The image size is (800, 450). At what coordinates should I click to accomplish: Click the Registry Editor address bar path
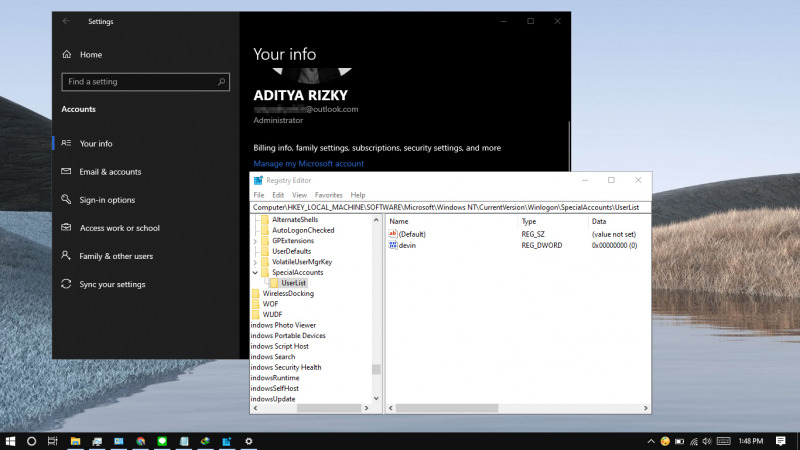pyautogui.click(x=451, y=208)
